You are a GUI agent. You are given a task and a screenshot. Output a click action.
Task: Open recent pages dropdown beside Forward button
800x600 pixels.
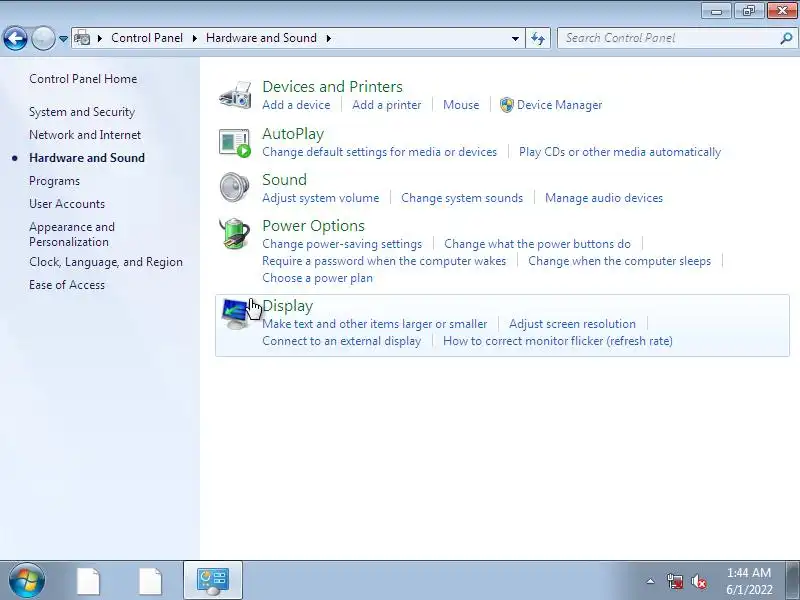point(63,39)
